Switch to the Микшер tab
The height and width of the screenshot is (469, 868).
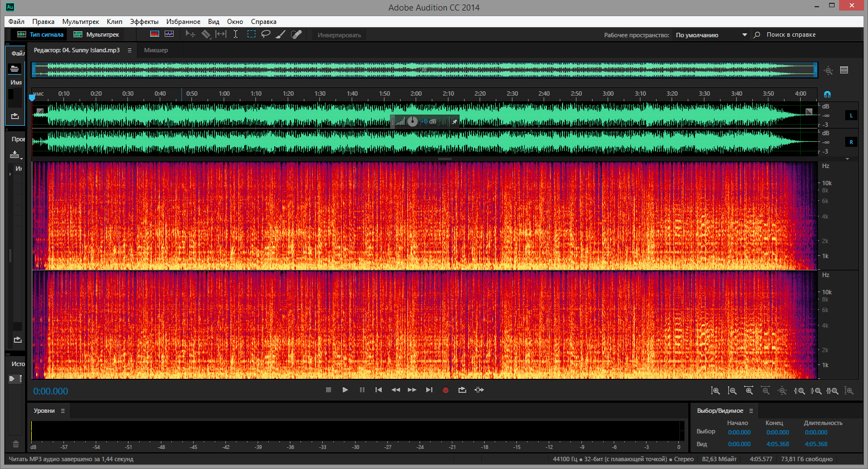[156, 50]
